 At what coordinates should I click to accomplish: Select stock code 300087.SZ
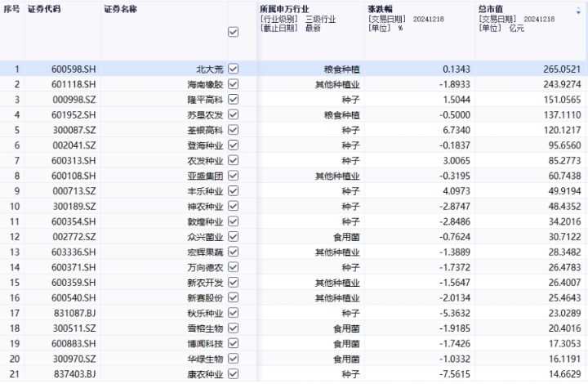point(72,129)
